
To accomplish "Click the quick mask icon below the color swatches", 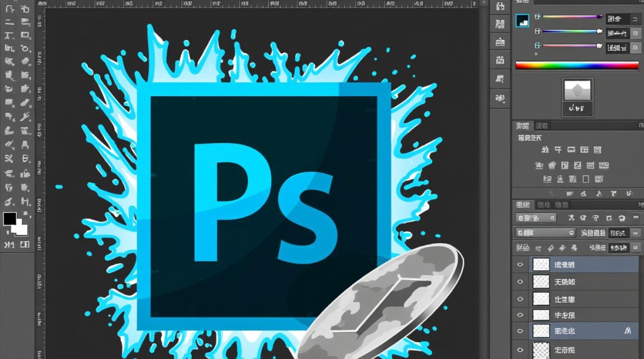I will [x=9, y=245].
